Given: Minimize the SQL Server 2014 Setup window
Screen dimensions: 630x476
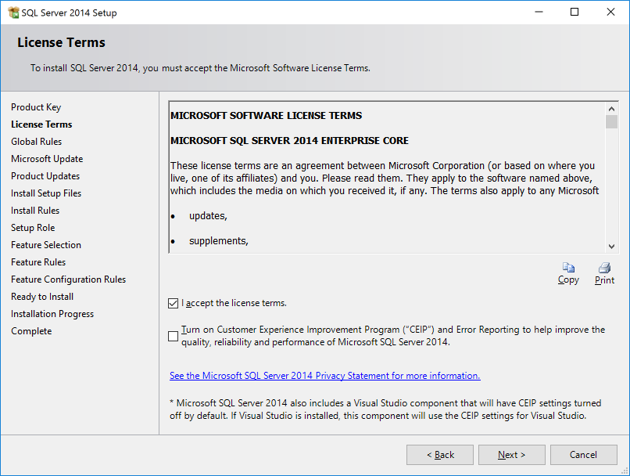Looking at the screenshot, I should coord(539,12).
